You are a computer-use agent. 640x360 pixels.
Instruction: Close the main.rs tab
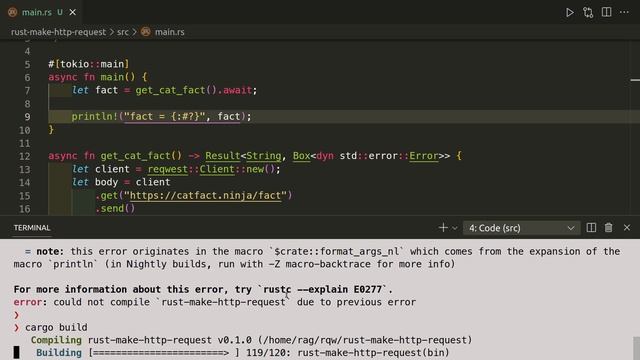click(73, 13)
